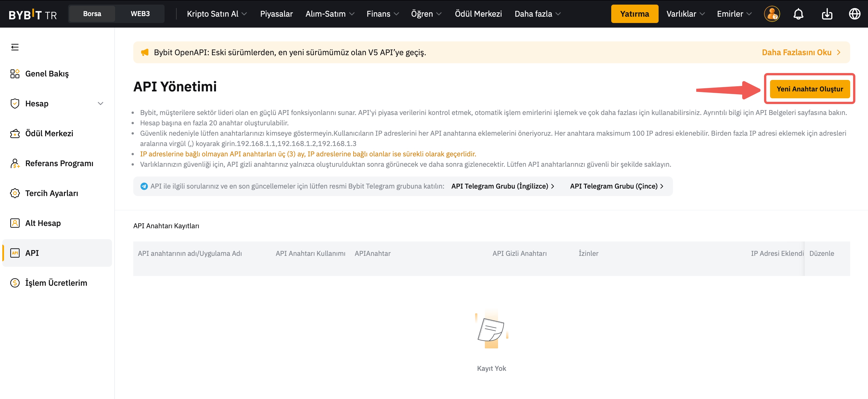Open the language globe icon
This screenshot has height=399, width=868.
coord(855,14)
